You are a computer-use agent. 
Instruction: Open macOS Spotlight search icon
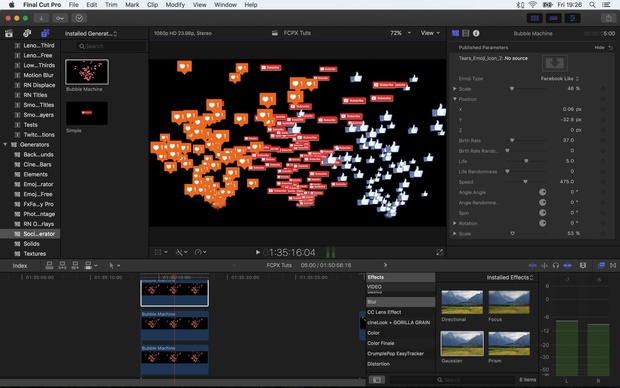[x=592, y=5]
